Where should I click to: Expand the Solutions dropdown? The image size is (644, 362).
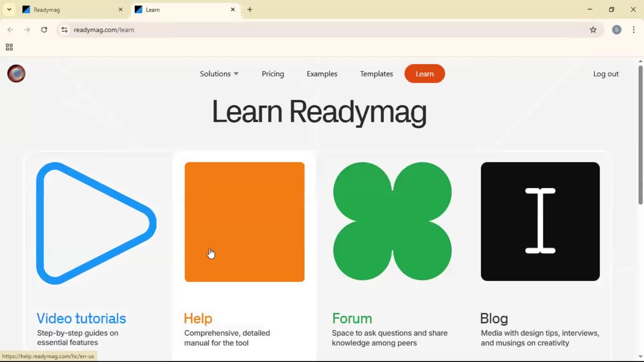click(219, 74)
